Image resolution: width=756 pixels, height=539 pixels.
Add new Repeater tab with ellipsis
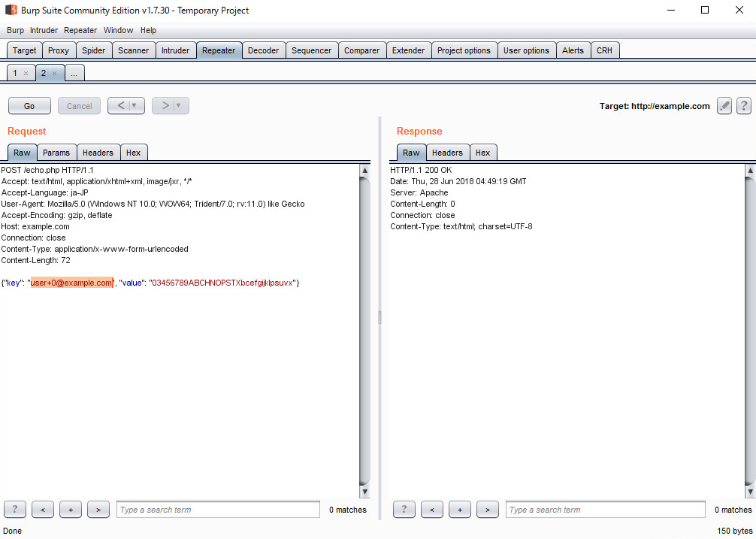pyautogui.click(x=74, y=73)
